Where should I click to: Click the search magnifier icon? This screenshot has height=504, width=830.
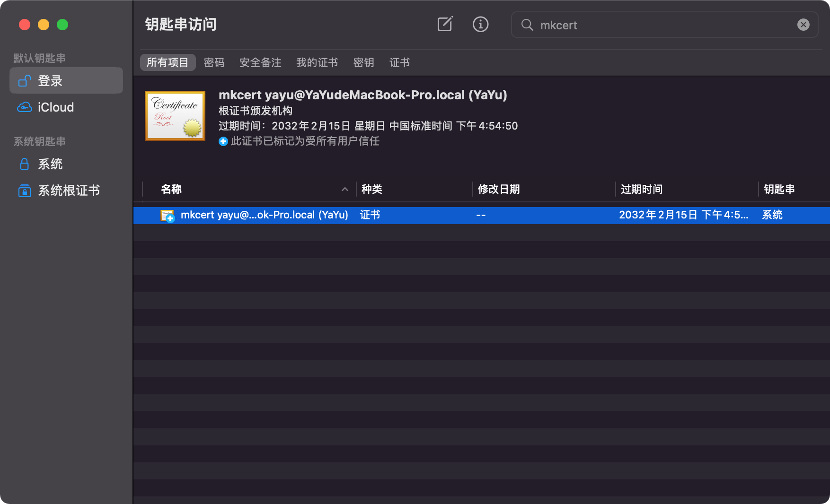click(x=527, y=25)
